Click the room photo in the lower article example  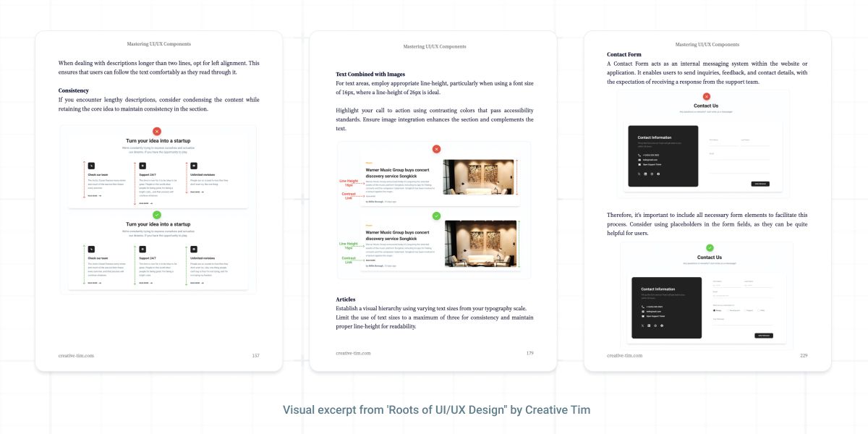click(x=480, y=244)
